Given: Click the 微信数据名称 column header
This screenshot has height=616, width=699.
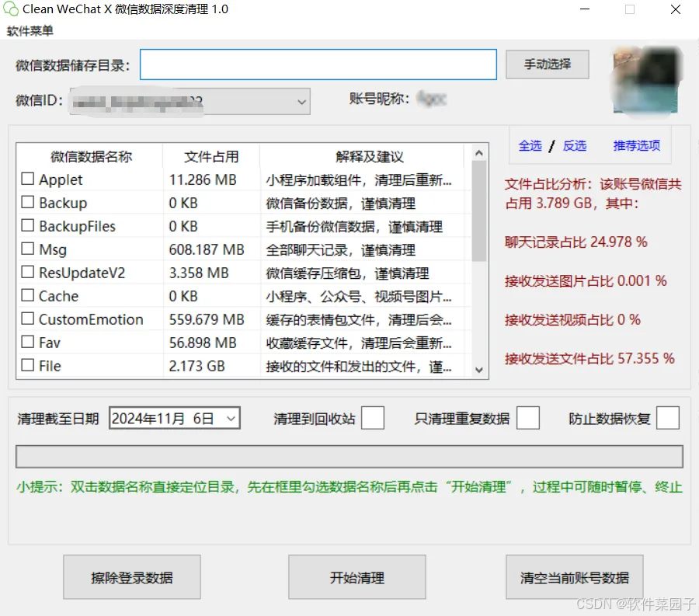Looking at the screenshot, I should (91, 156).
